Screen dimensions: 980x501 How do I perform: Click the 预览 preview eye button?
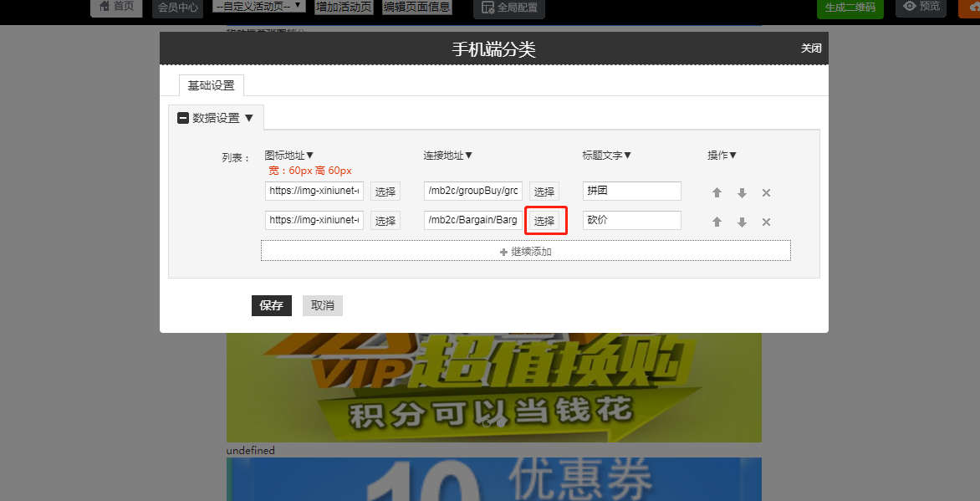[921, 7]
